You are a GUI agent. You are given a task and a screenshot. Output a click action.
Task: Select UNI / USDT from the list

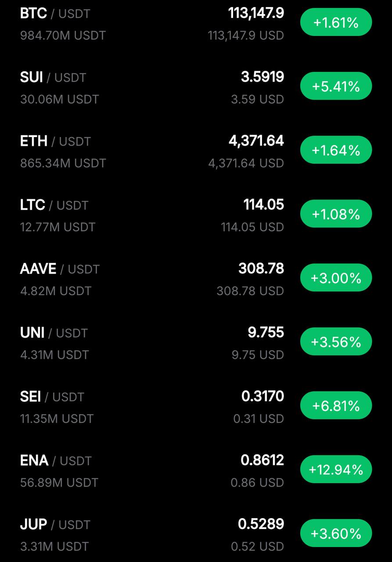pos(196,343)
